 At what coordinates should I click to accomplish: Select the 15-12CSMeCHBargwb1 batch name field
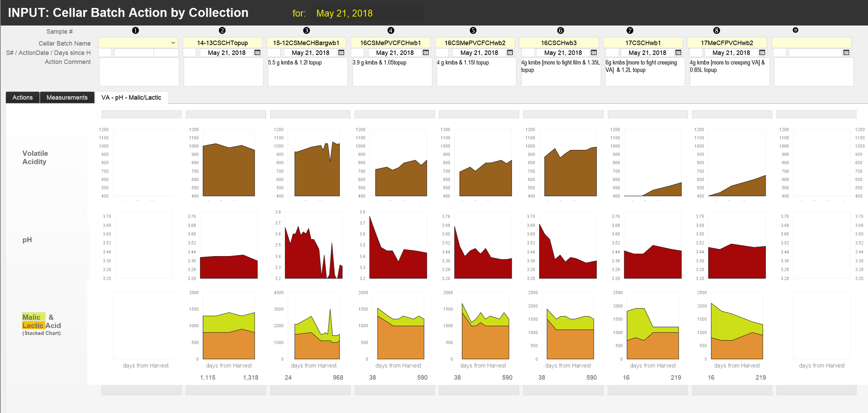(306, 43)
